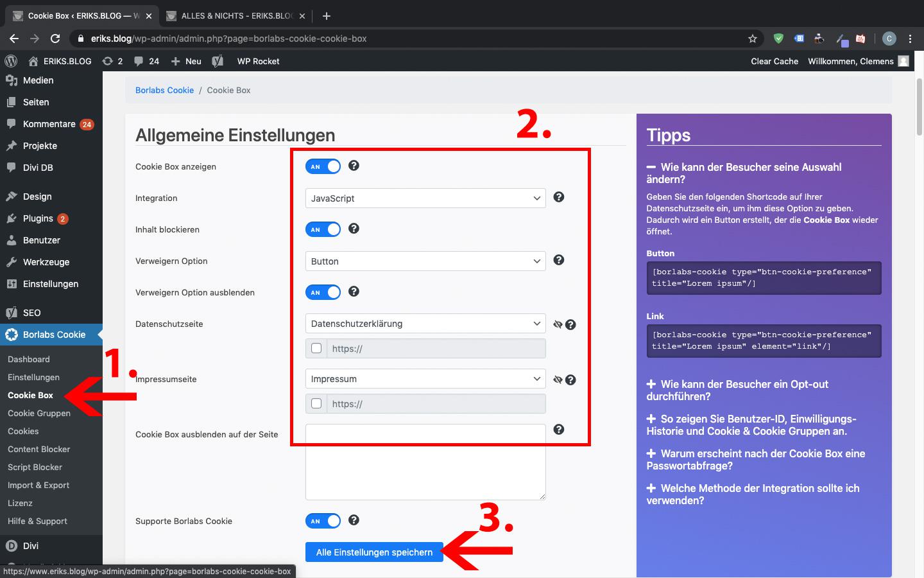Viewport: 924px width, 578px height.
Task: Click Clear Cache in admin bar
Action: click(x=774, y=61)
